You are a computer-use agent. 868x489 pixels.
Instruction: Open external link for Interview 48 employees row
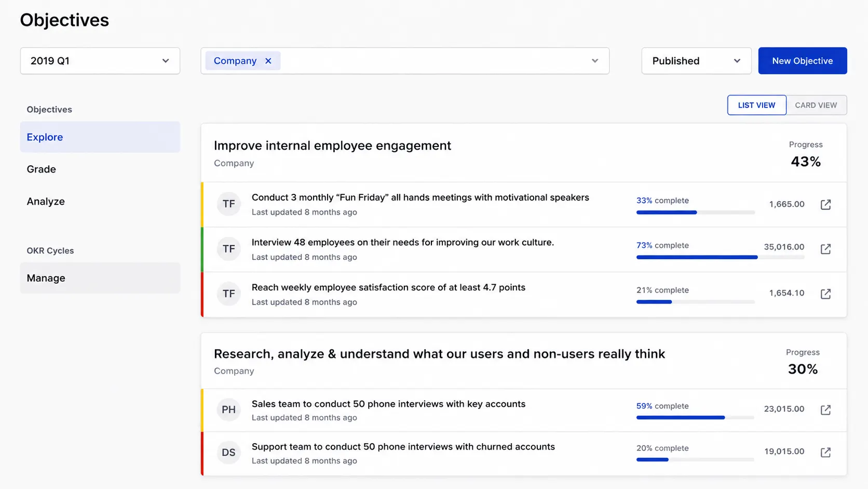[825, 249]
